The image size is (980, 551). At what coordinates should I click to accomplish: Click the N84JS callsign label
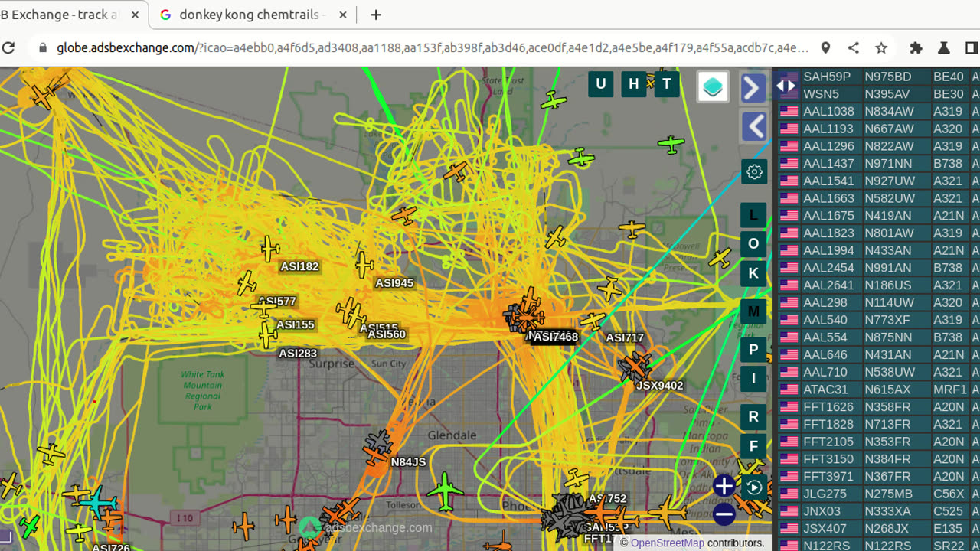[408, 462]
